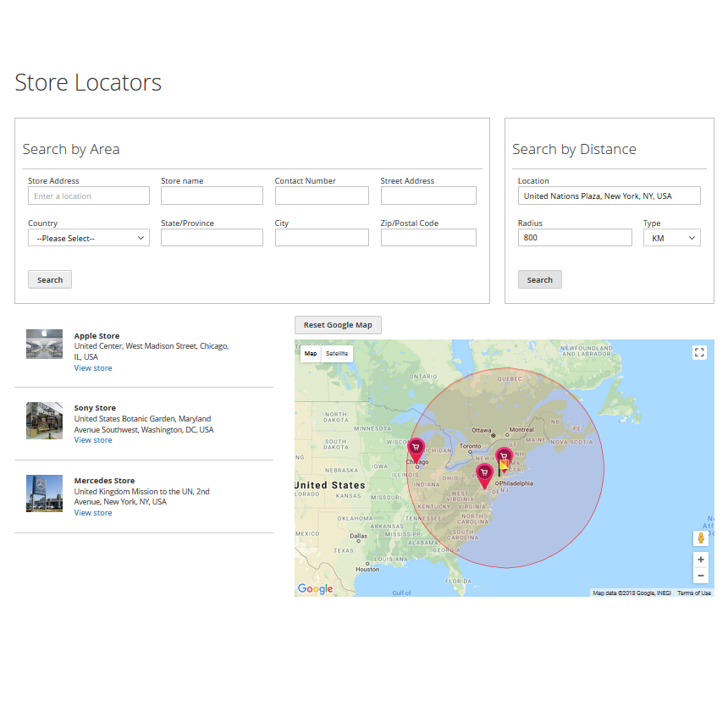Viewport: 728px width, 728px height.
Task: Click Search in Search by Distance
Action: click(539, 279)
